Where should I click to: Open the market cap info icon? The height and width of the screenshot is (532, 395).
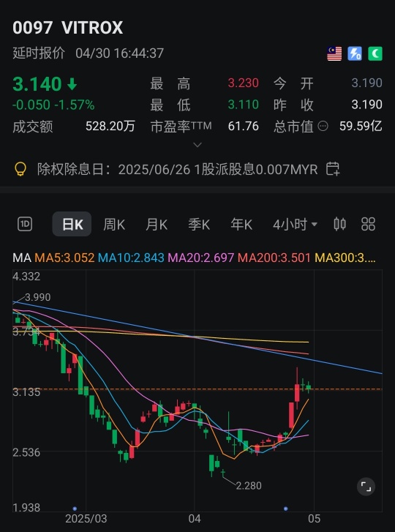pyautogui.click(x=323, y=127)
